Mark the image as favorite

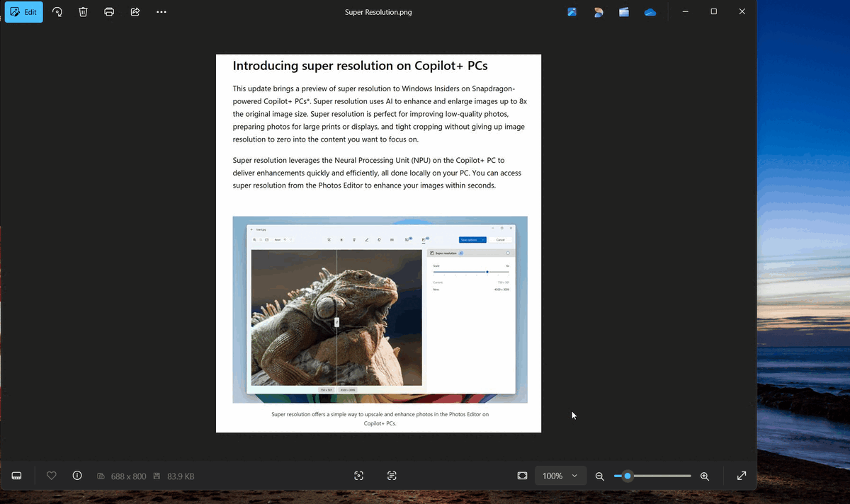51,476
